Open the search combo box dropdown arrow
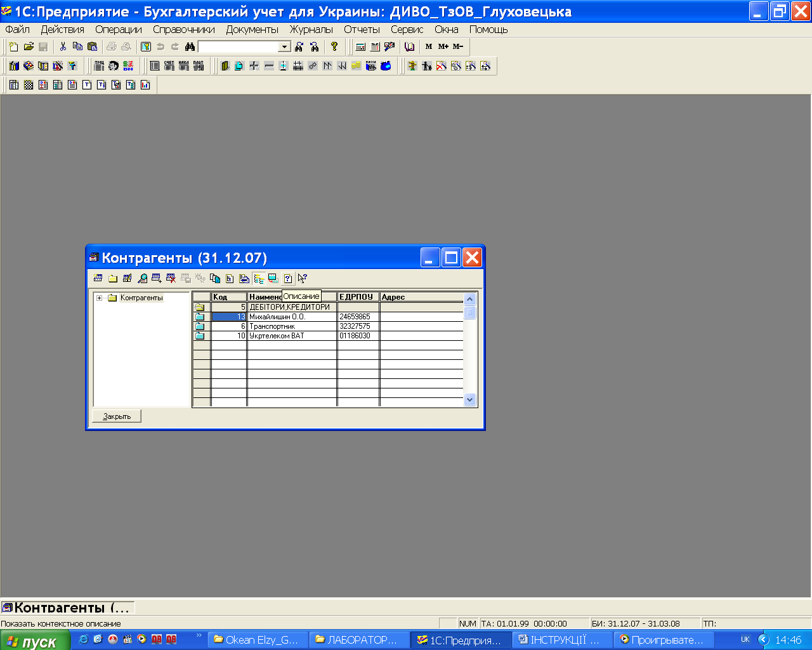The image size is (812, 650). point(284,47)
